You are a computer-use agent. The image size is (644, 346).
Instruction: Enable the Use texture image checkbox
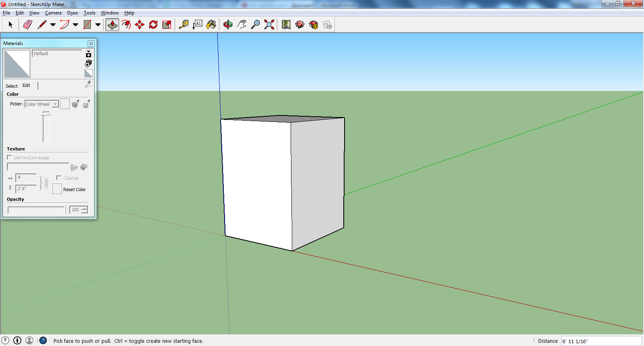(x=9, y=157)
